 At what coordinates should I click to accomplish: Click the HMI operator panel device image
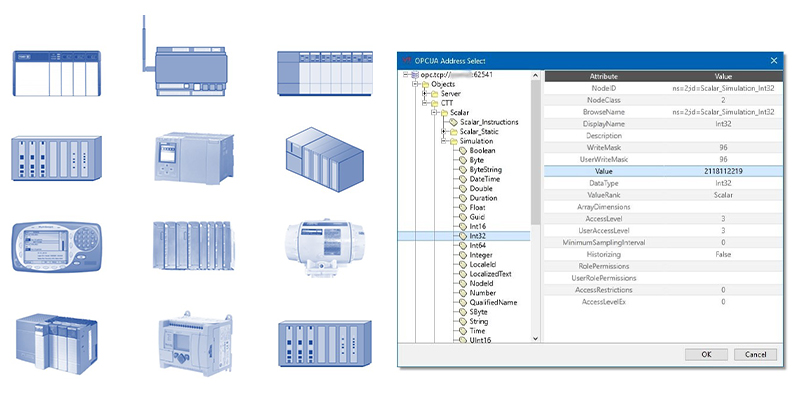pos(48,243)
